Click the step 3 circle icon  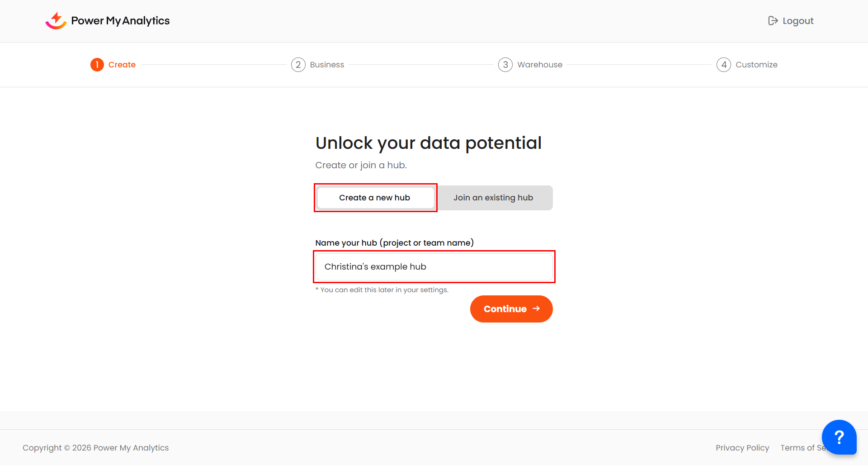(505, 65)
